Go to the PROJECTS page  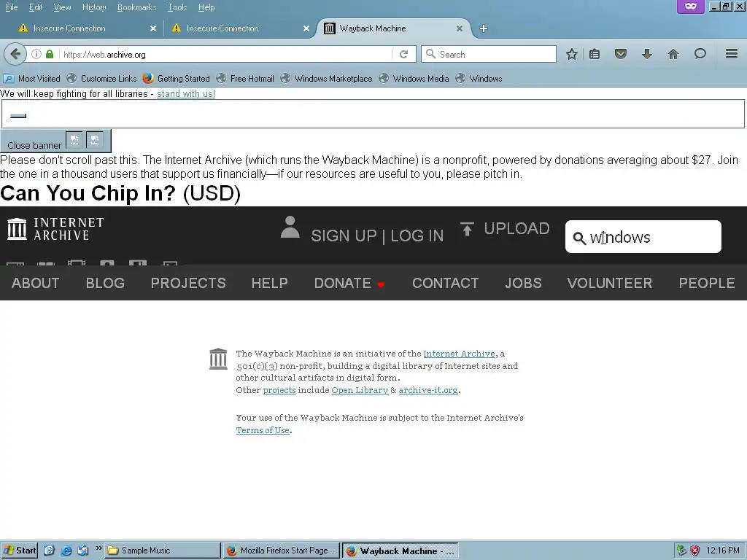click(188, 284)
